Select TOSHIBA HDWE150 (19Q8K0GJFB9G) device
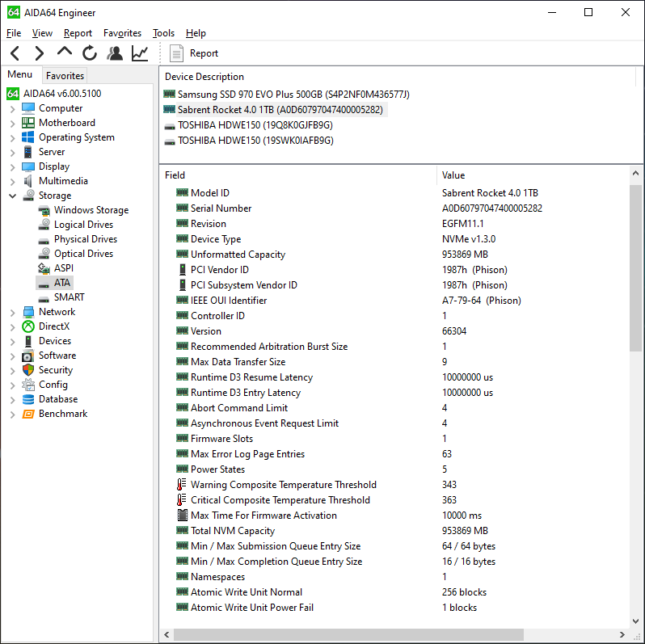The height and width of the screenshot is (644, 645). 255,125
